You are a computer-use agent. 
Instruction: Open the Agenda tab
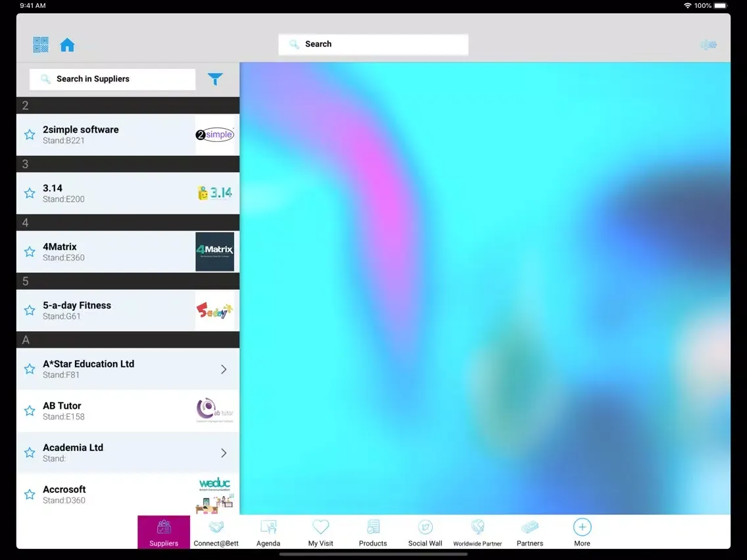[268, 532]
